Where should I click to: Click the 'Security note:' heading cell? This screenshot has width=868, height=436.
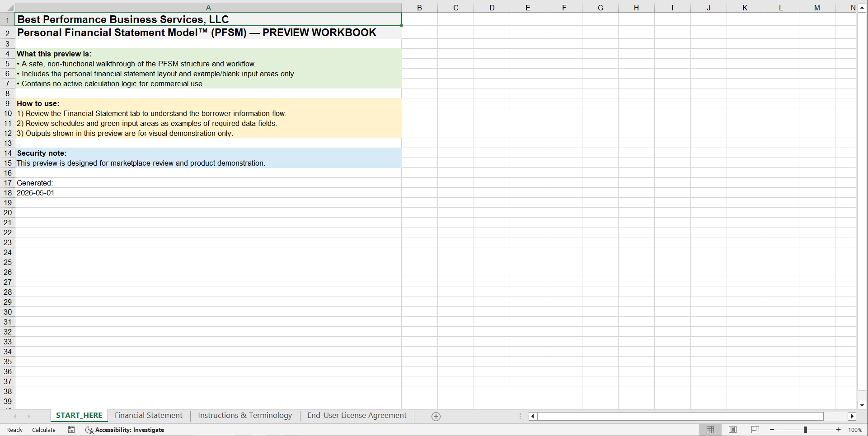click(x=208, y=153)
